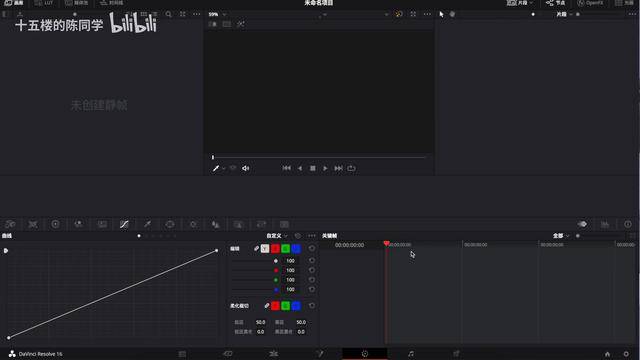Open Project Settings gear icon
The width and height of the screenshot is (640, 360).
click(x=626, y=354)
